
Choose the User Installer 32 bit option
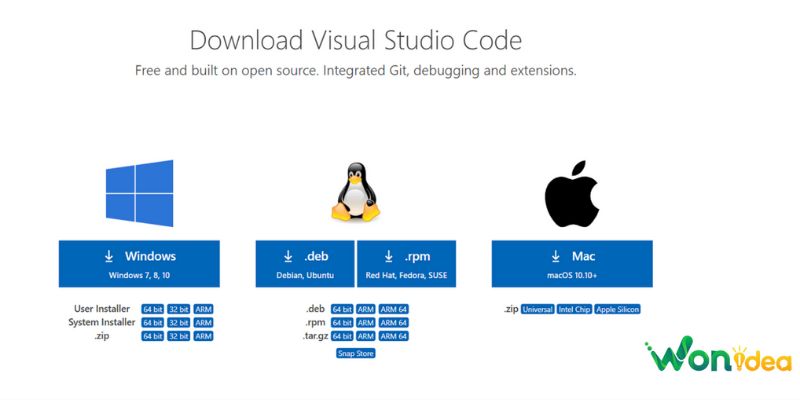(x=178, y=309)
